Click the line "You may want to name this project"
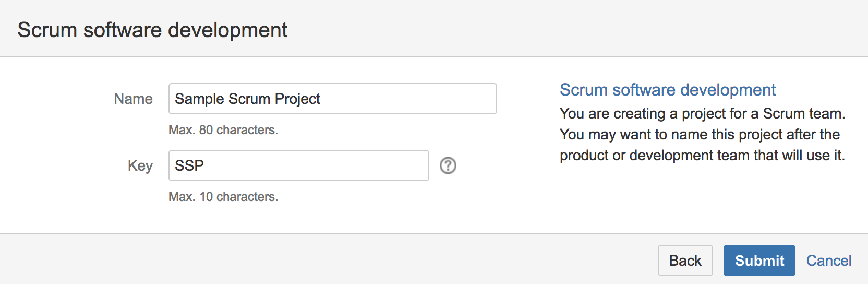Viewport: 868px width, 284px height. click(x=700, y=134)
